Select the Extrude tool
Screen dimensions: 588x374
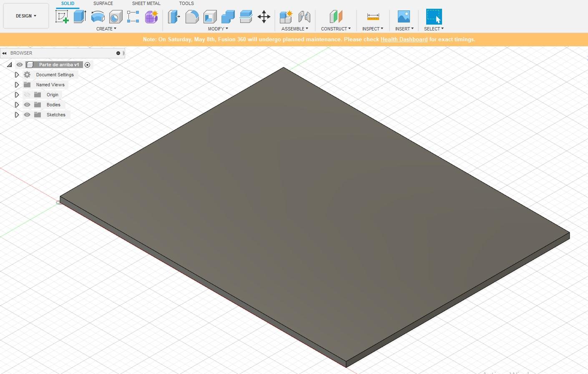pos(80,17)
